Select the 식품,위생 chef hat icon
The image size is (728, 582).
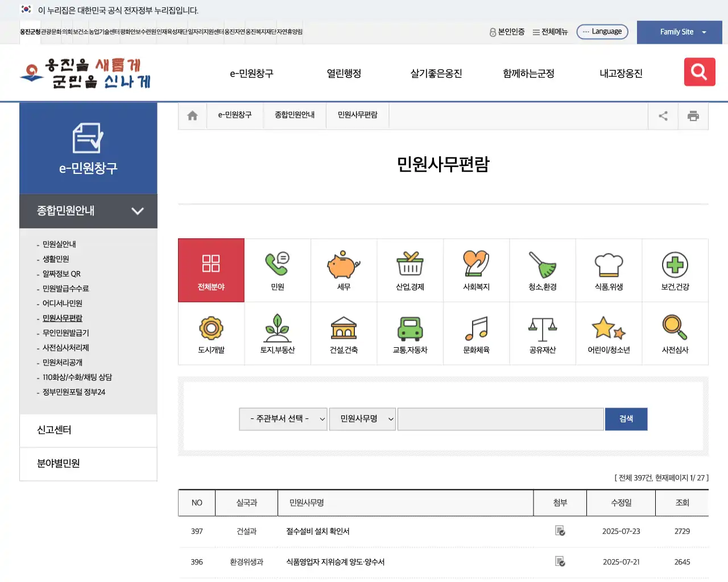pyautogui.click(x=609, y=270)
